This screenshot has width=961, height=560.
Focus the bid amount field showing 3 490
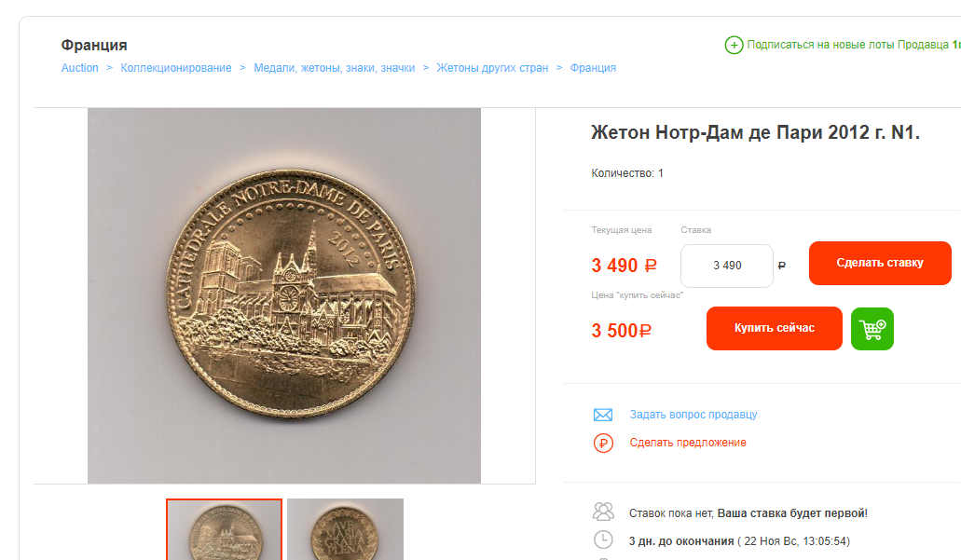point(727,266)
